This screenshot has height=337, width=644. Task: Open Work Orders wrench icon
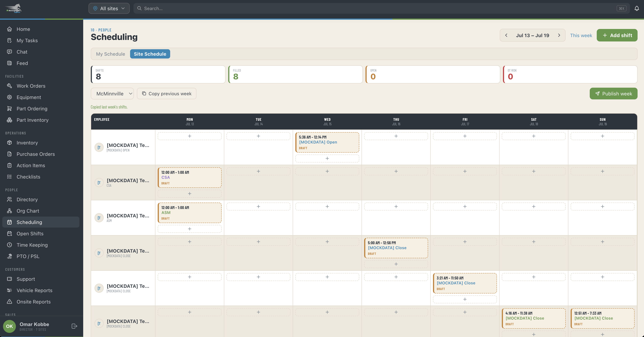(x=9, y=86)
